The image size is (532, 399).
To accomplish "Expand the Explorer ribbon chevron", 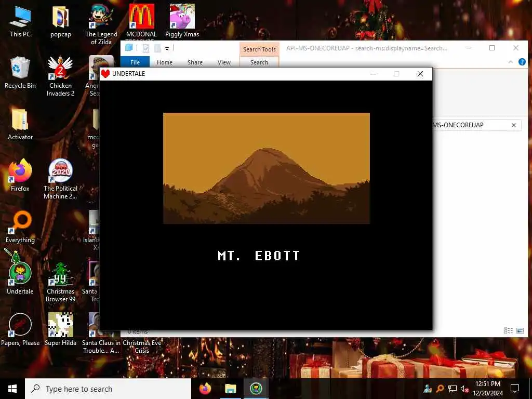I will [x=510, y=62].
